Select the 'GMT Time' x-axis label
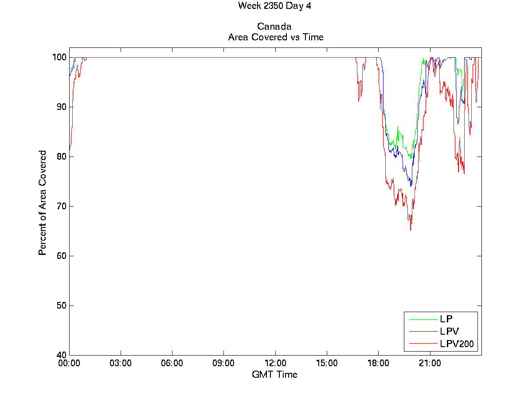The image size is (532, 399). (x=274, y=375)
